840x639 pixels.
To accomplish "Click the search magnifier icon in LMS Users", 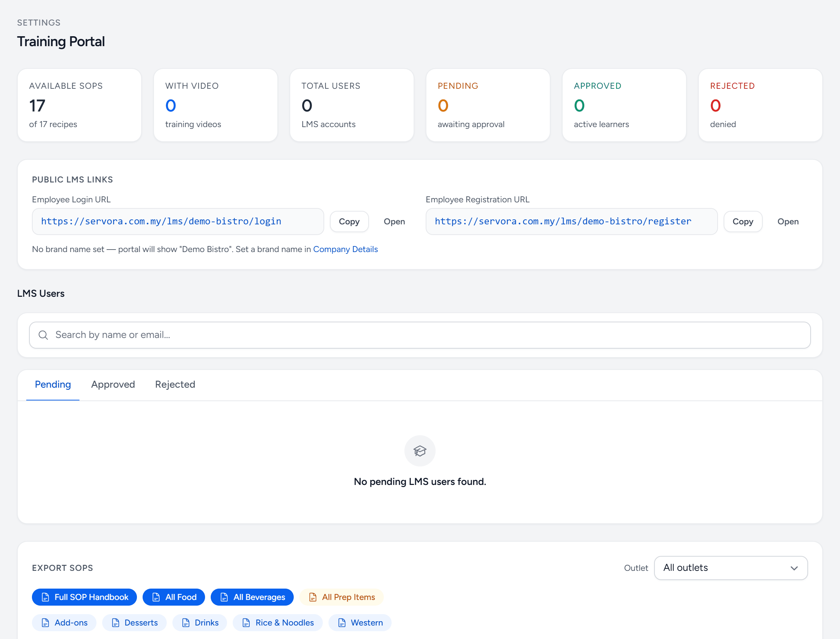I will 43,335.
